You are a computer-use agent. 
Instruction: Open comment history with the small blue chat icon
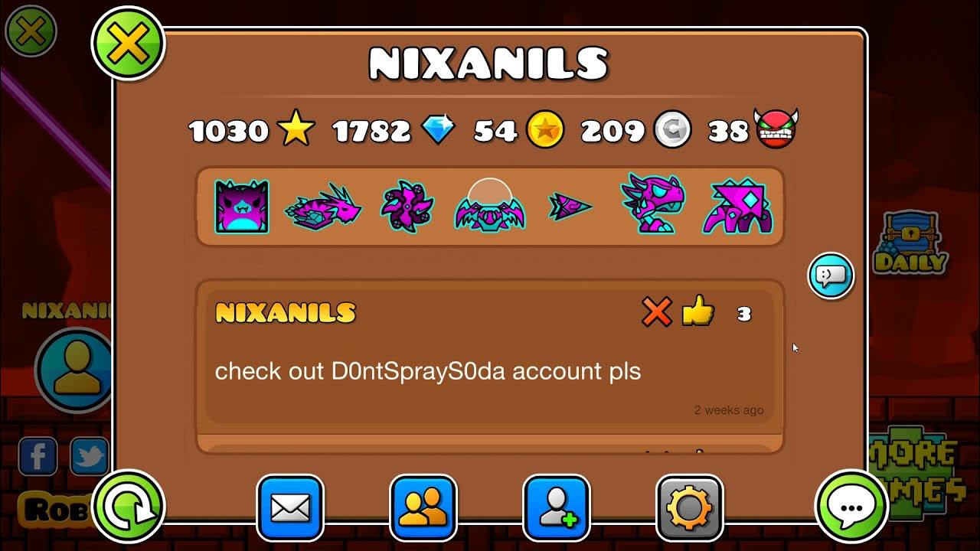(831, 275)
